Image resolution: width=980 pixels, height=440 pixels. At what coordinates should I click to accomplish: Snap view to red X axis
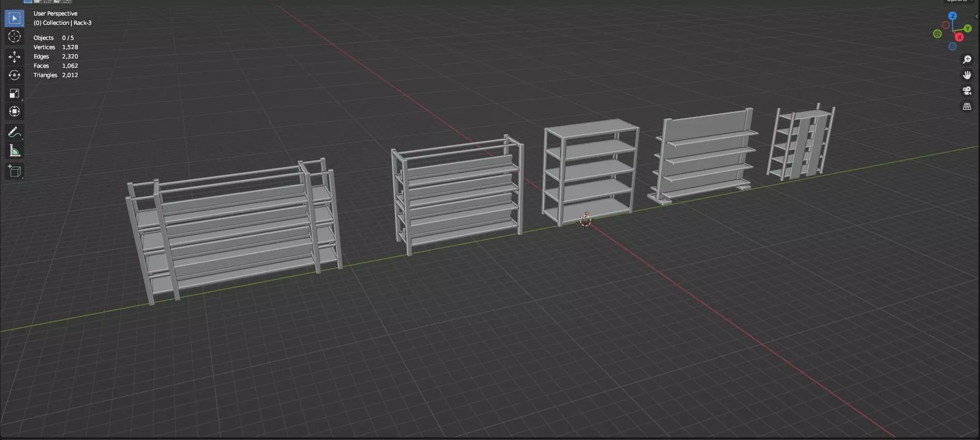click(x=960, y=37)
